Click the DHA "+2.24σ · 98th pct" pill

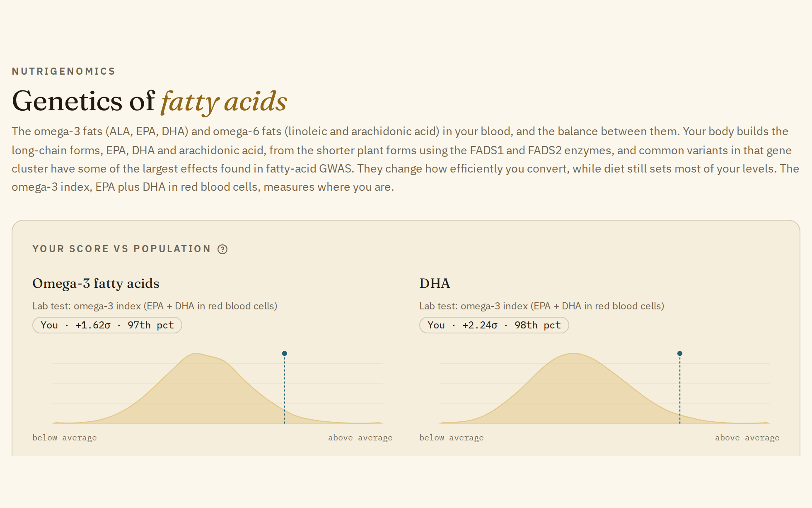494,325
